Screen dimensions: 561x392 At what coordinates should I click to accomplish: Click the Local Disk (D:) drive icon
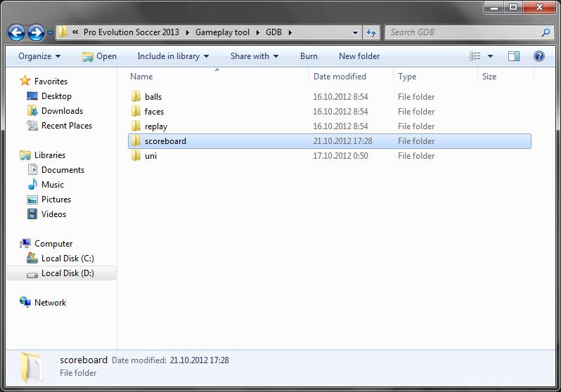pos(32,274)
